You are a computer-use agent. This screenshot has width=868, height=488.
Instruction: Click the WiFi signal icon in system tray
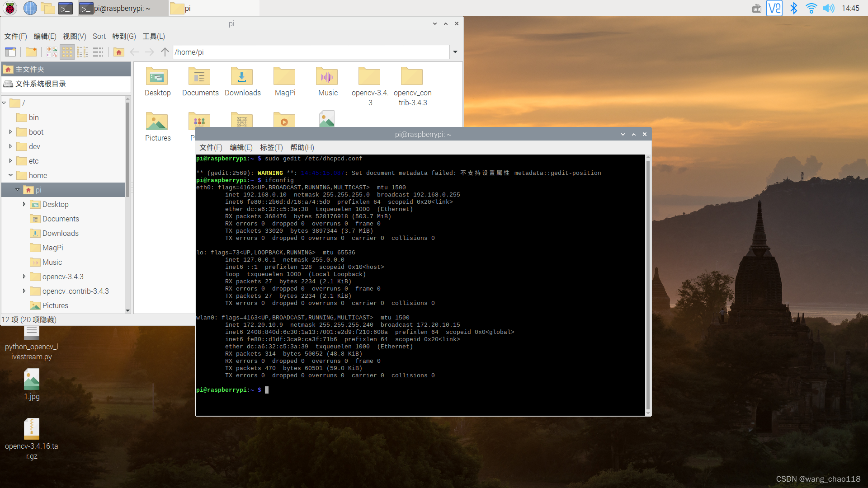pos(812,8)
